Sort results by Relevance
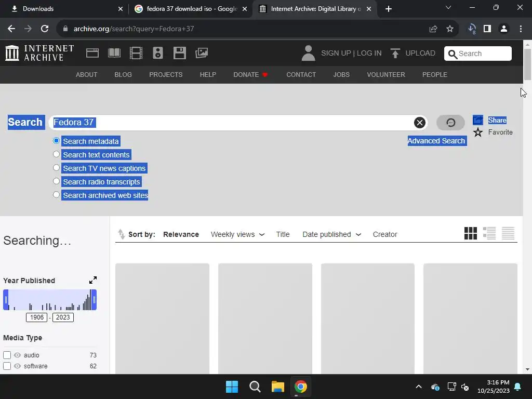The height and width of the screenshot is (399, 532). point(181,234)
